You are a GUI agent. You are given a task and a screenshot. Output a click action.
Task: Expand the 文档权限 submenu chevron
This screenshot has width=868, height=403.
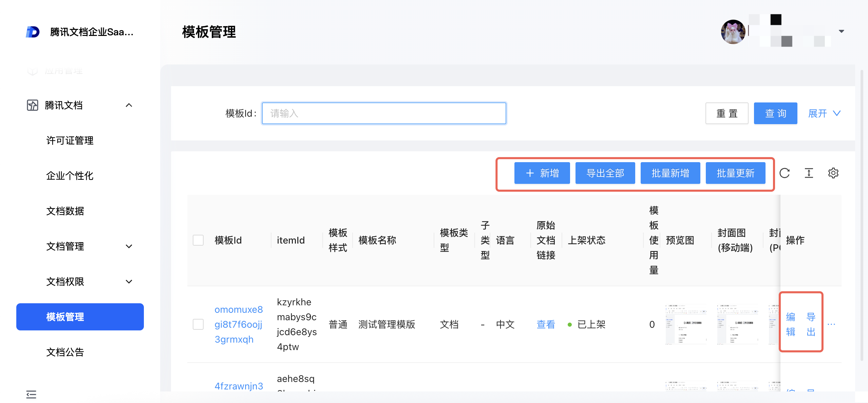(x=129, y=282)
